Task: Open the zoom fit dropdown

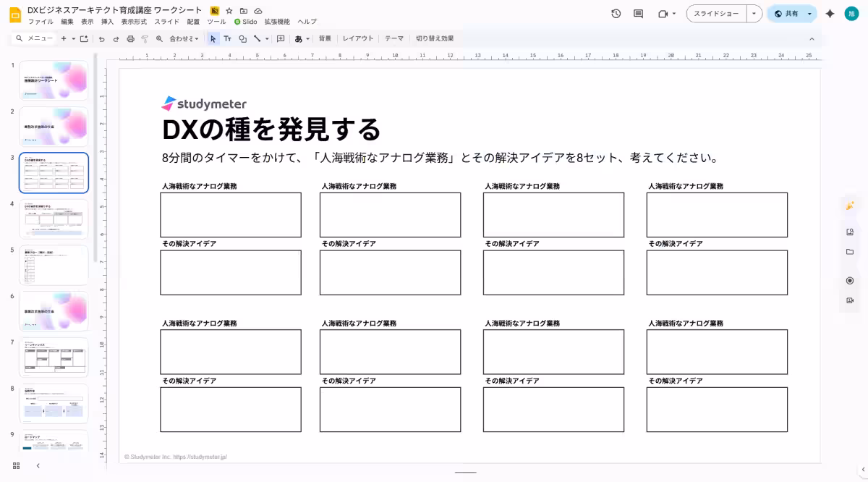Action: [196, 39]
